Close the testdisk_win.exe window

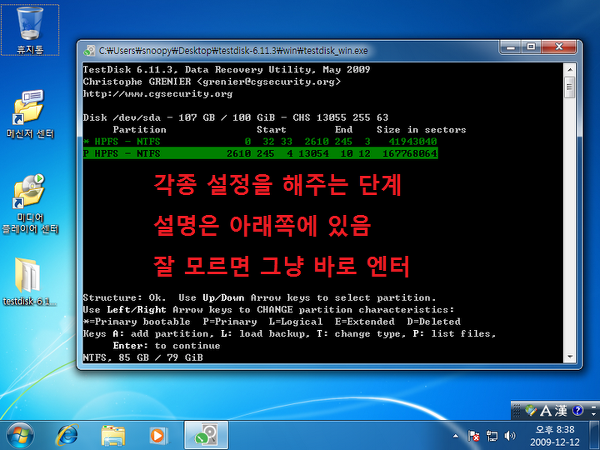(559, 47)
